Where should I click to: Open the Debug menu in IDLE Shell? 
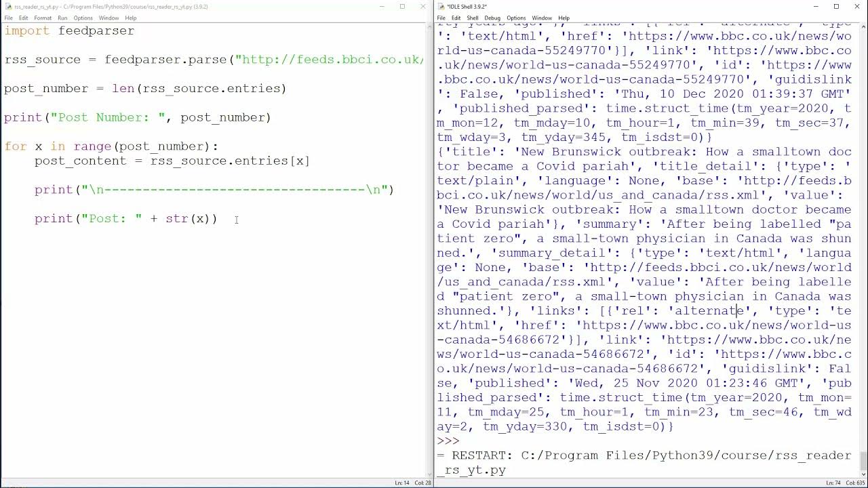(492, 18)
